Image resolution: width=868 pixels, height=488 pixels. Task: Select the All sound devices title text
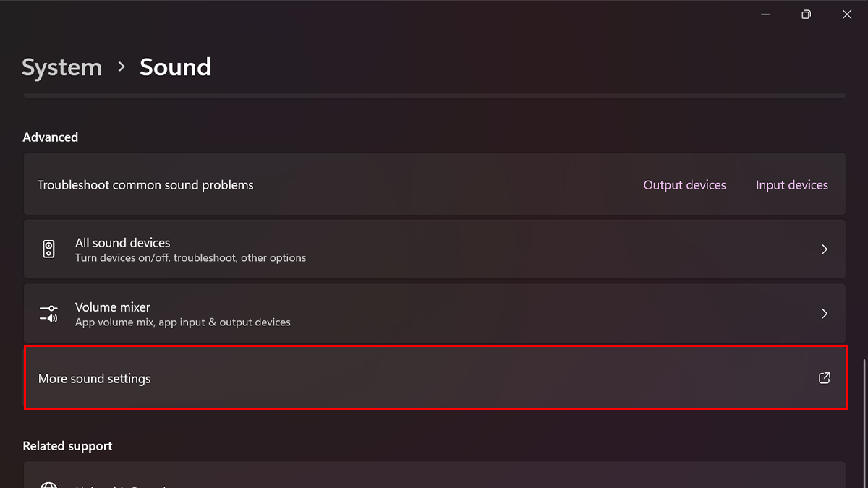122,243
